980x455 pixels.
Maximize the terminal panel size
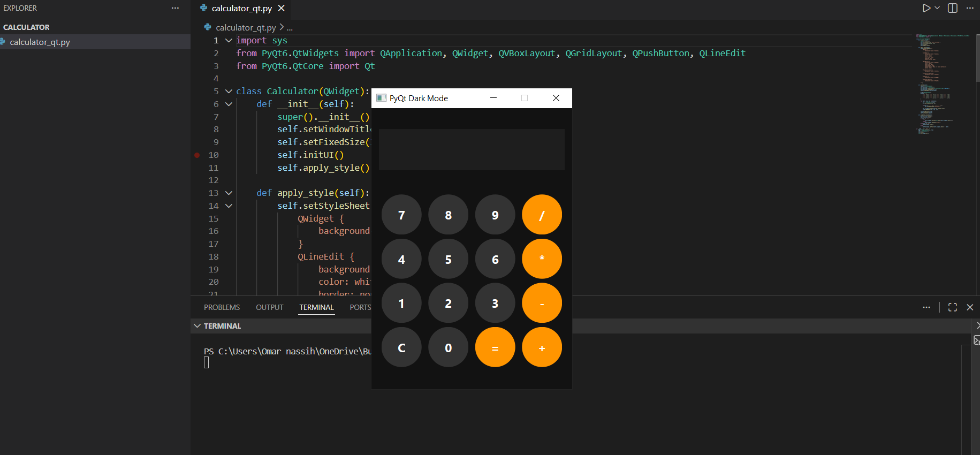click(x=953, y=307)
